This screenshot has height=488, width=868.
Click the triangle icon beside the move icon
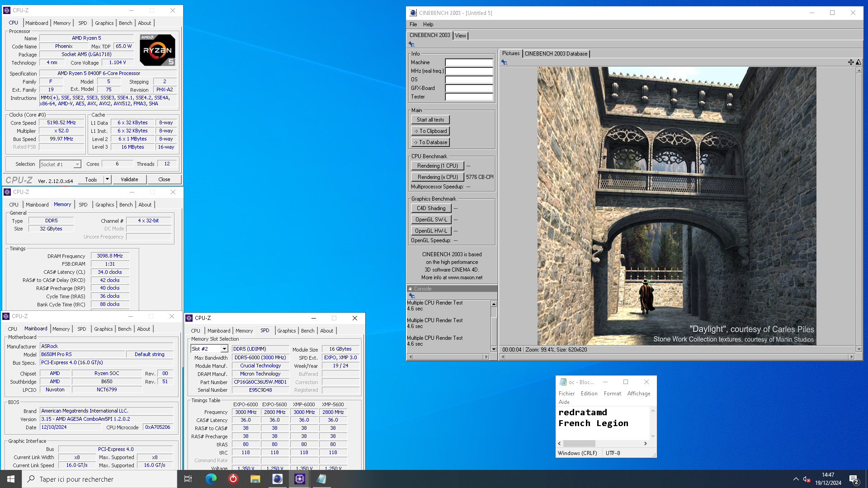coord(859,62)
